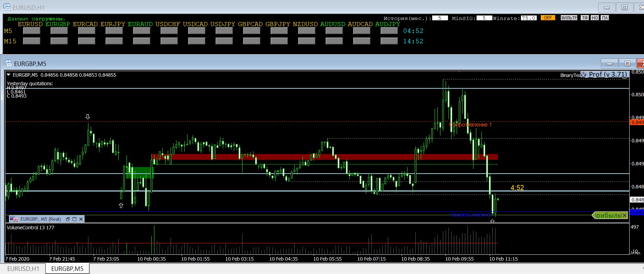The image size is (644, 274).
Task: Click the Prof (v 3.71) indicator badge icon
Action: 583,75
